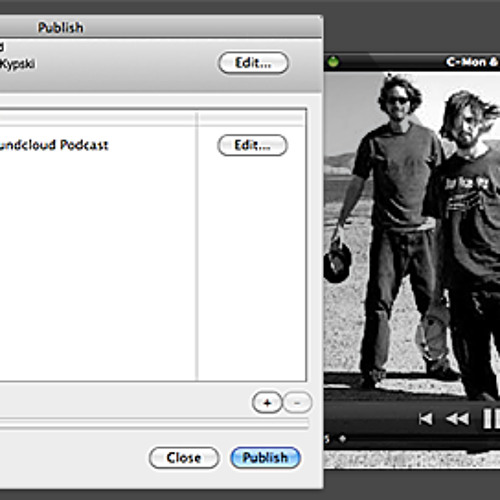Click the green window button on player
Viewport: 500px width, 500px height.
pos(333,62)
